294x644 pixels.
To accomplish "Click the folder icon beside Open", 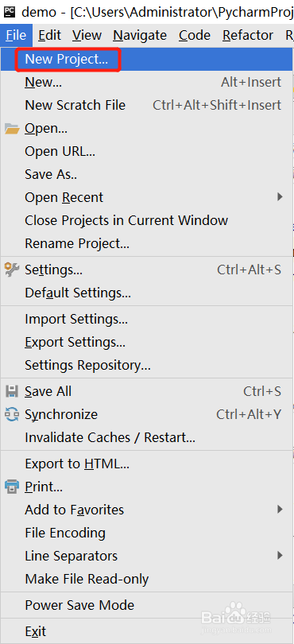I will point(12,129).
